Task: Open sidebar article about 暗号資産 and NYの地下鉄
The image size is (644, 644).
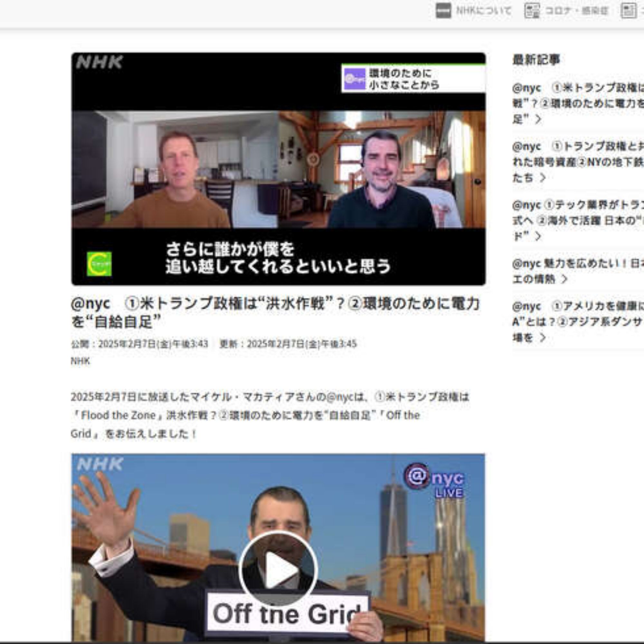Action: 578,162
